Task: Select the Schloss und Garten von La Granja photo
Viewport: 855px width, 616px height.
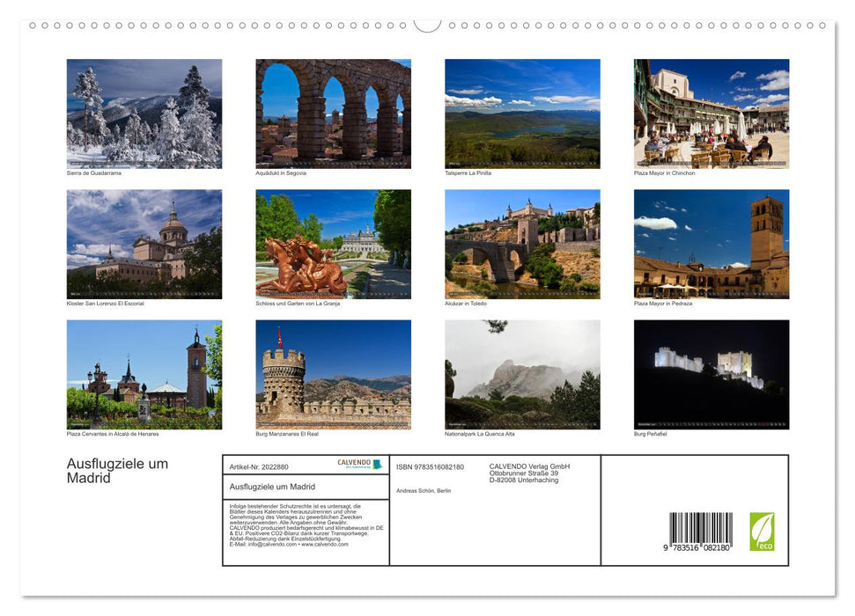Action: pyautogui.click(x=333, y=243)
